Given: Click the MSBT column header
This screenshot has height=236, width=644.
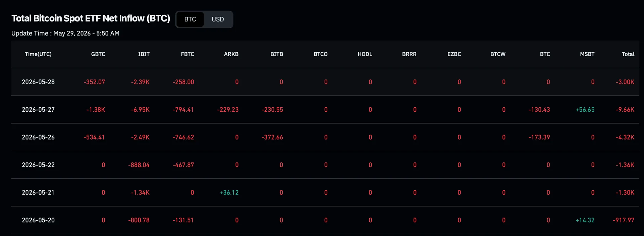Looking at the screenshot, I should pos(587,54).
